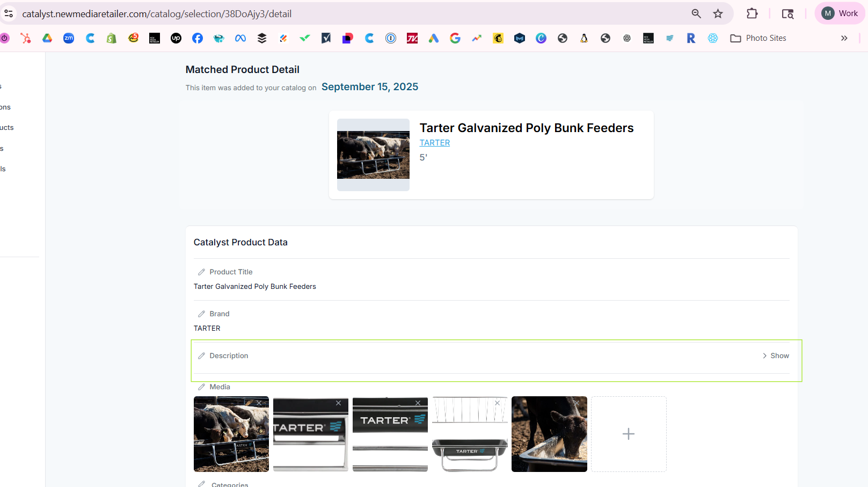Open the Meta bookmark icon
Viewport: 868px width, 487px height.
[x=240, y=38]
